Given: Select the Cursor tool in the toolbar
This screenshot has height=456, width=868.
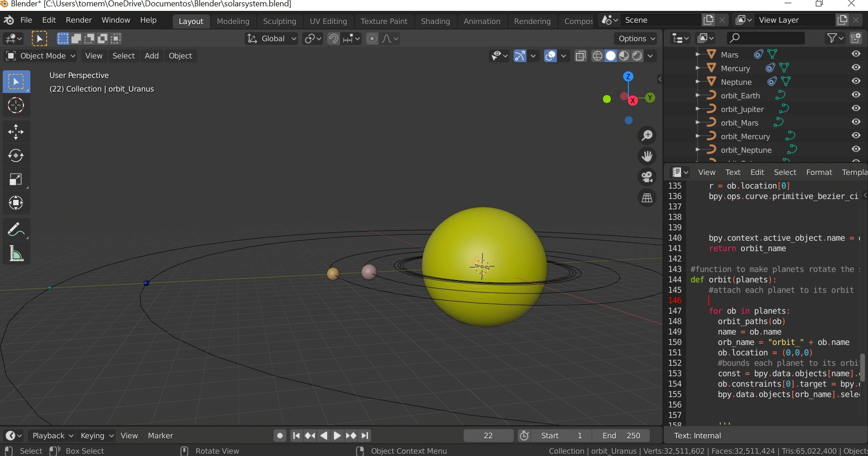Looking at the screenshot, I should coord(16,106).
